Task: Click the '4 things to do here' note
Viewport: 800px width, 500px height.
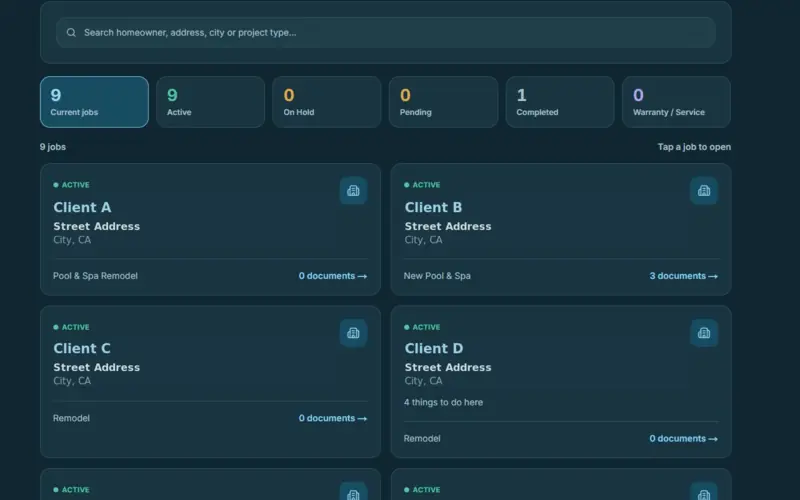Action: (x=443, y=403)
